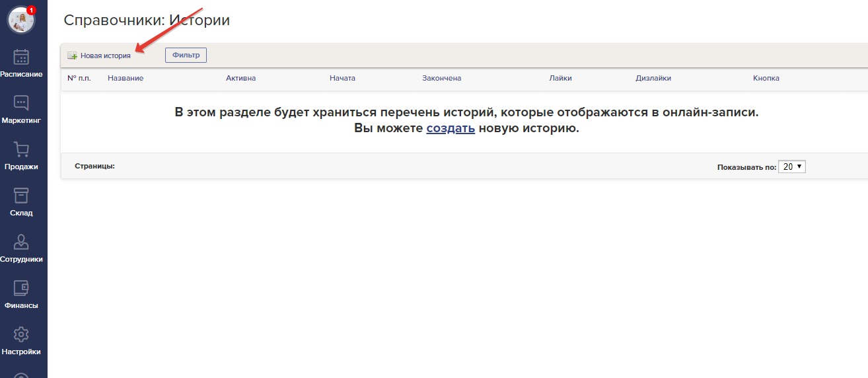Select the Расписание menu label

pyautogui.click(x=21, y=74)
